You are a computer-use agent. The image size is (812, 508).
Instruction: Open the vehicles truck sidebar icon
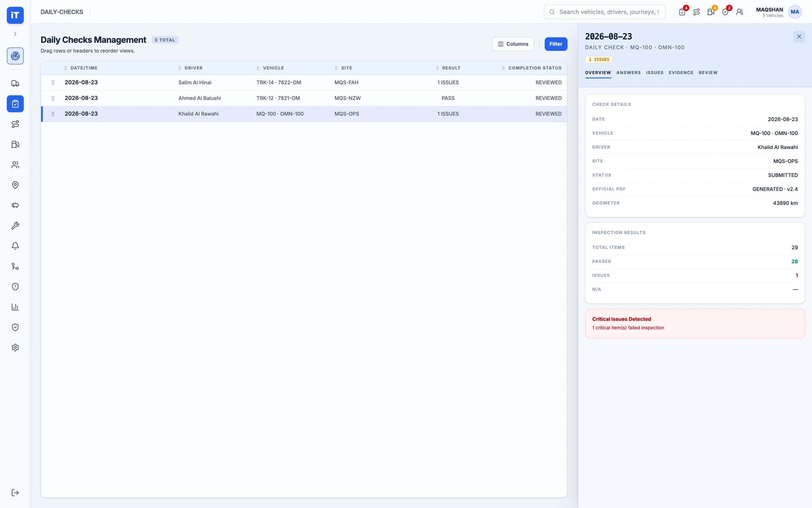(x=15, y=83)
